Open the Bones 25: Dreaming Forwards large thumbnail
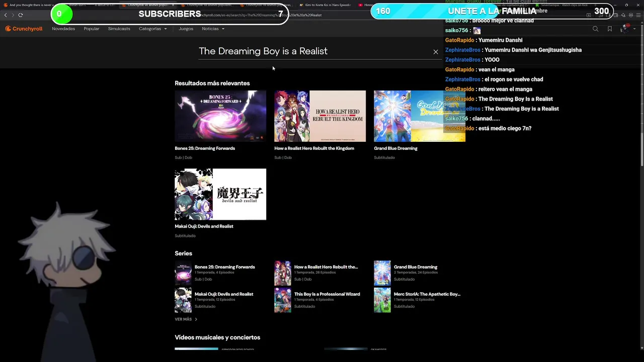644x362 pixels. point(220,116)
